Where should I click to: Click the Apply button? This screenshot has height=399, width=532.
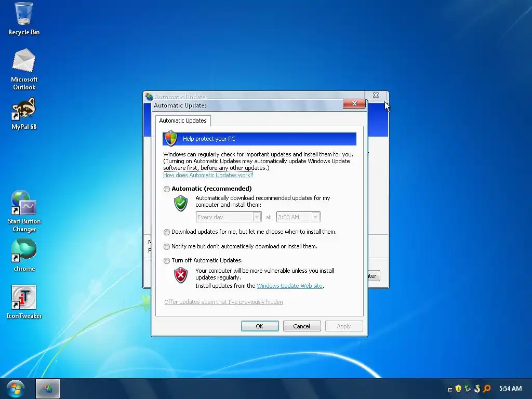344,326
